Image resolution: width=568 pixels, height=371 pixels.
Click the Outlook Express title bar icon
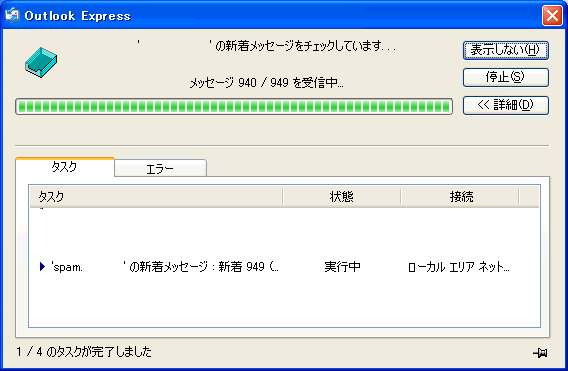click(12, 15)
